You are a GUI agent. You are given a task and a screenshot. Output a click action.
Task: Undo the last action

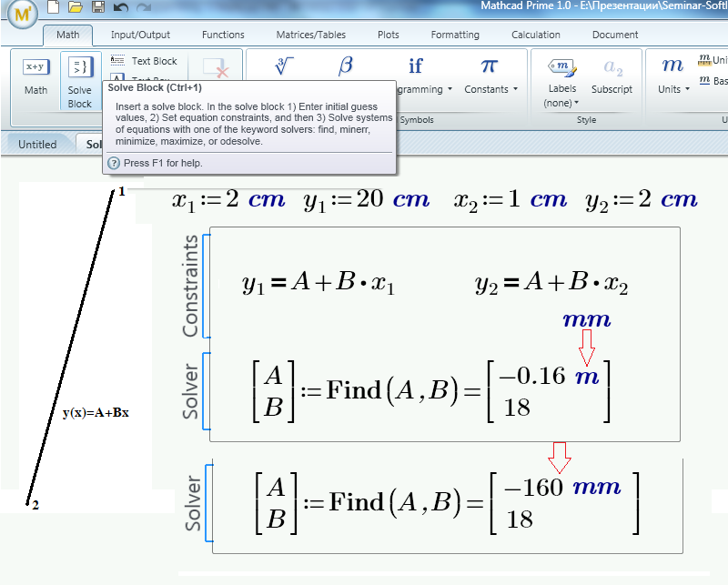(121, 7)
